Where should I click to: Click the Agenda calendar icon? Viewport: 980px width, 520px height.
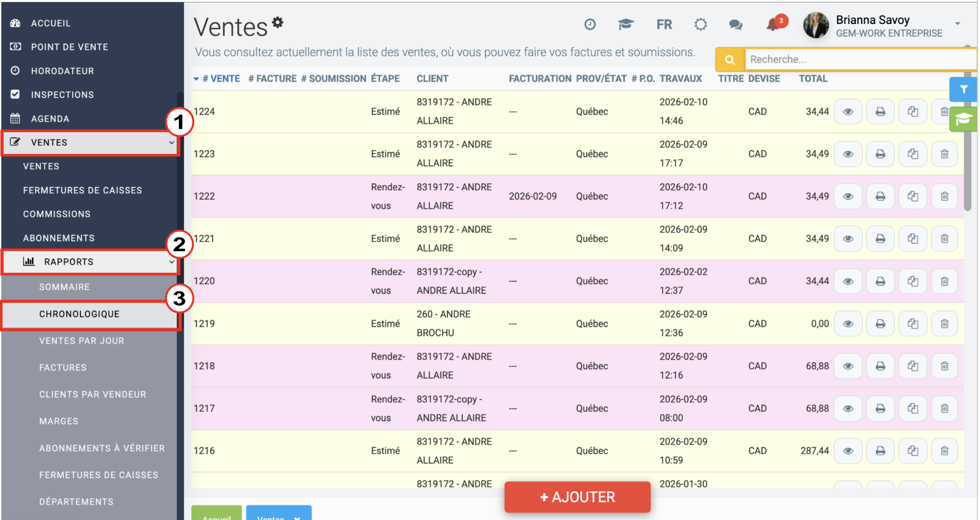pyautogui.click(x=15, y=118)
